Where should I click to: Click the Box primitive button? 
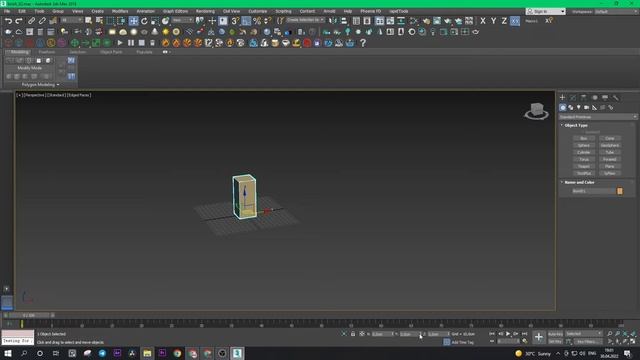pos(584,138)
